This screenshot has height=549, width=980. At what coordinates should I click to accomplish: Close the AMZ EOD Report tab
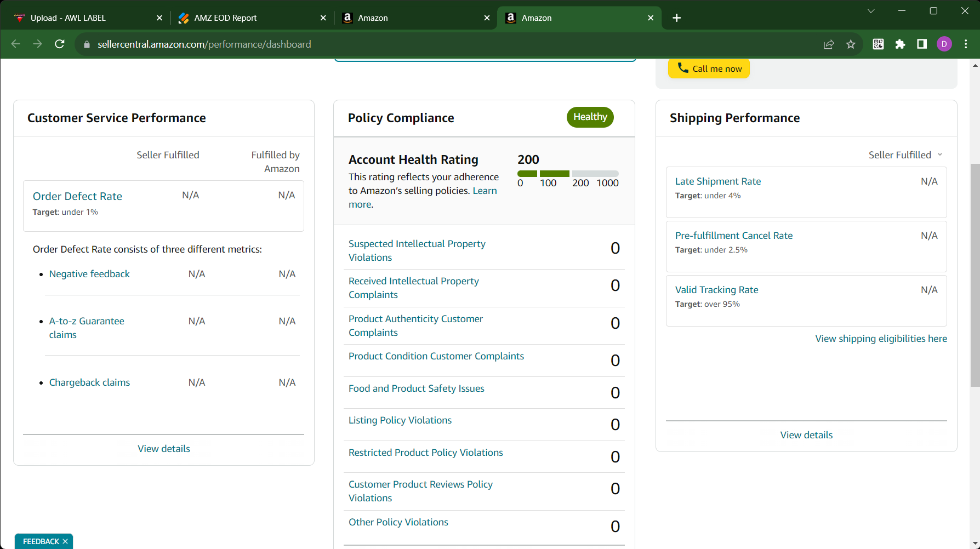click(323, 18)
